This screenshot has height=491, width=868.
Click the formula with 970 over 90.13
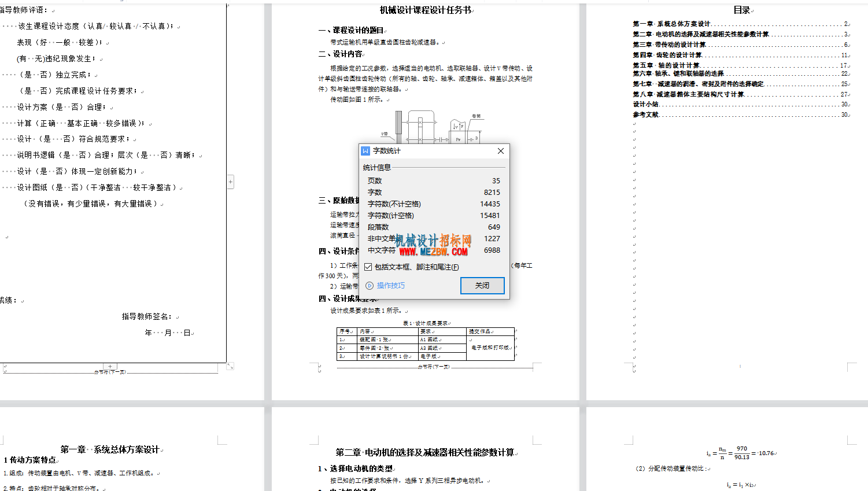[740, 453]
